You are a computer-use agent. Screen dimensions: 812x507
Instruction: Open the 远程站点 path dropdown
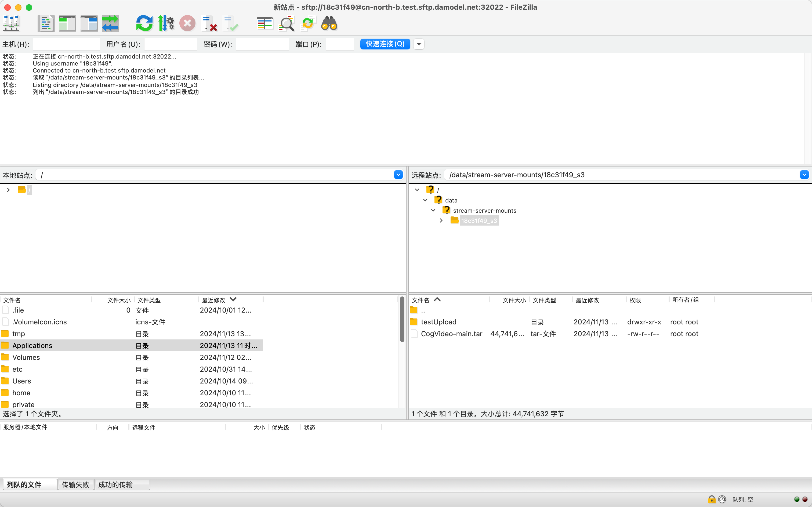click(804, 175)
